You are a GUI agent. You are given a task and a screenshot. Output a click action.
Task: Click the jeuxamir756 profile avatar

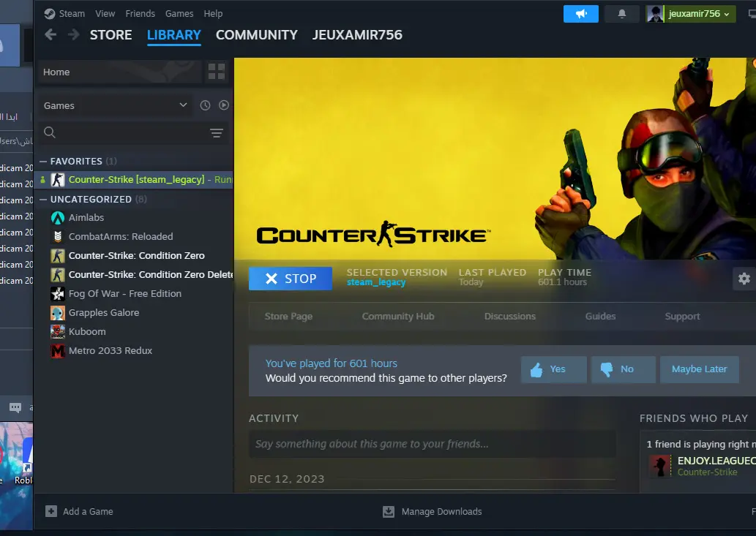[x=655, y=13]
